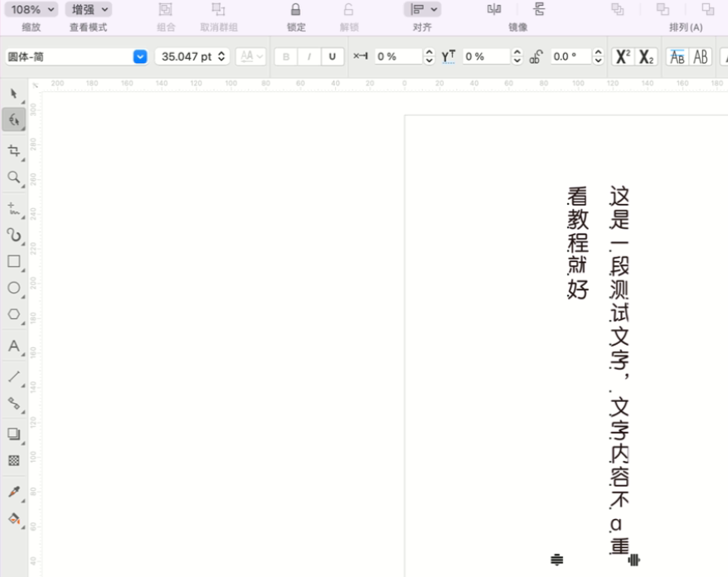Toggle underline text formatting
The height and width of the screenshot is (577, 728).
tap(332, 57)
